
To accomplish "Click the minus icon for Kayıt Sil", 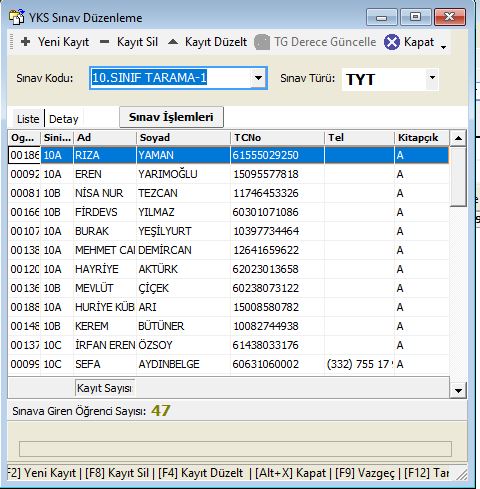I will tap(105, 42).
